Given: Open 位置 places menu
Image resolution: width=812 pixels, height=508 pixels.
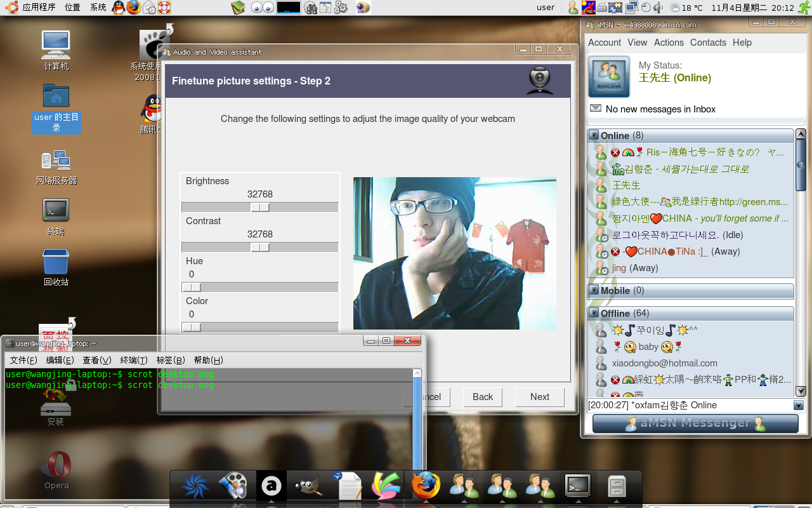Looking at the screenshot, I should 72,8.
